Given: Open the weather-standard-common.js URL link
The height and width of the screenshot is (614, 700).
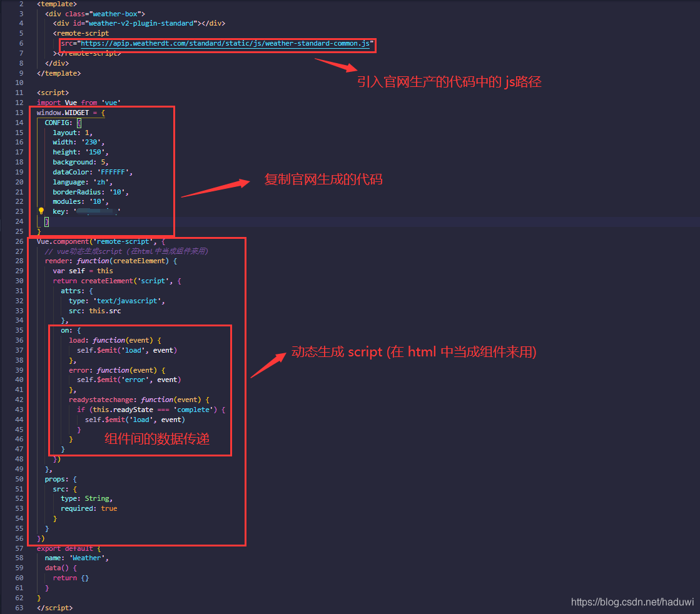Looking at the screenshot, I should point(225,43).
